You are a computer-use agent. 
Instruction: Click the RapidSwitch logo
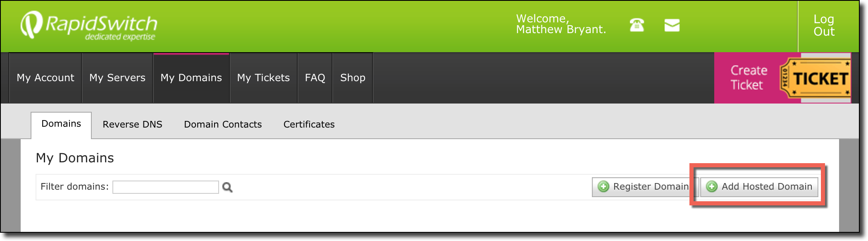[x=89, y=25]
